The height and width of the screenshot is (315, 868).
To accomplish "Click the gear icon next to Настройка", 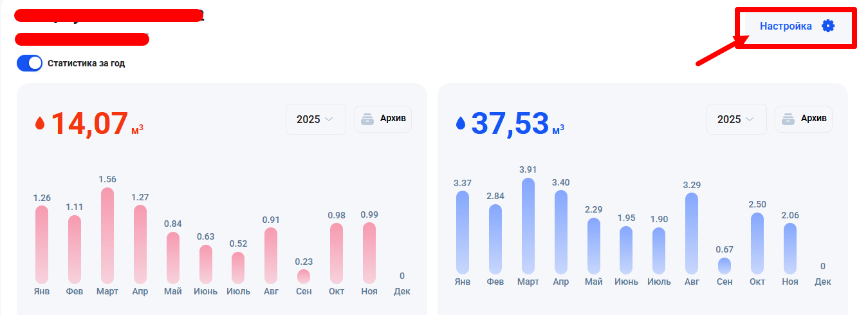I will click(x=828, y=26).
